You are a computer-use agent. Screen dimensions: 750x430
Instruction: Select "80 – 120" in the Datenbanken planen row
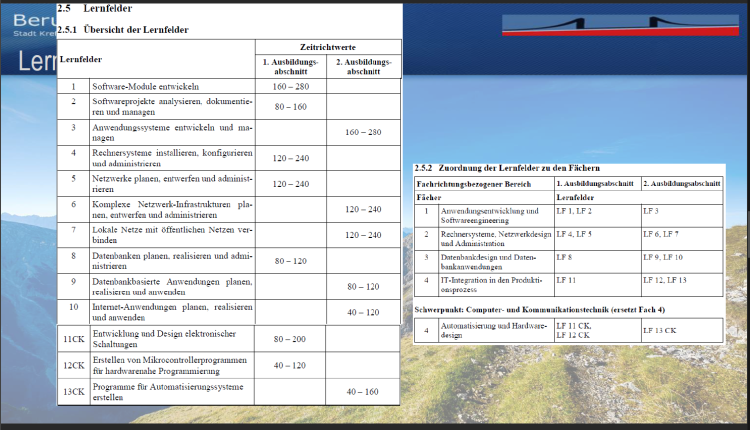291,261
